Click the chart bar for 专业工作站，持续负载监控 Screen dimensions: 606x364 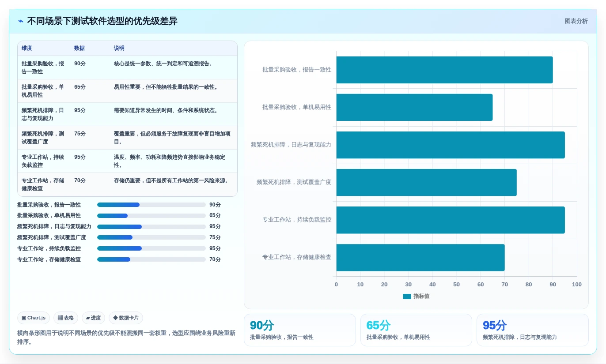pyautogui.click(x=451, y=220)
